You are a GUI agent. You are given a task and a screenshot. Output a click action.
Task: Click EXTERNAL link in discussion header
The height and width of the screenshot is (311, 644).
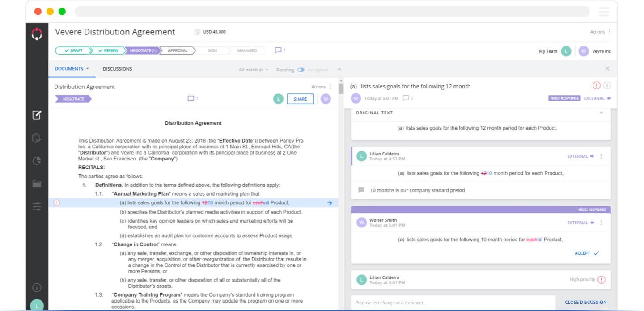point(597,98)
